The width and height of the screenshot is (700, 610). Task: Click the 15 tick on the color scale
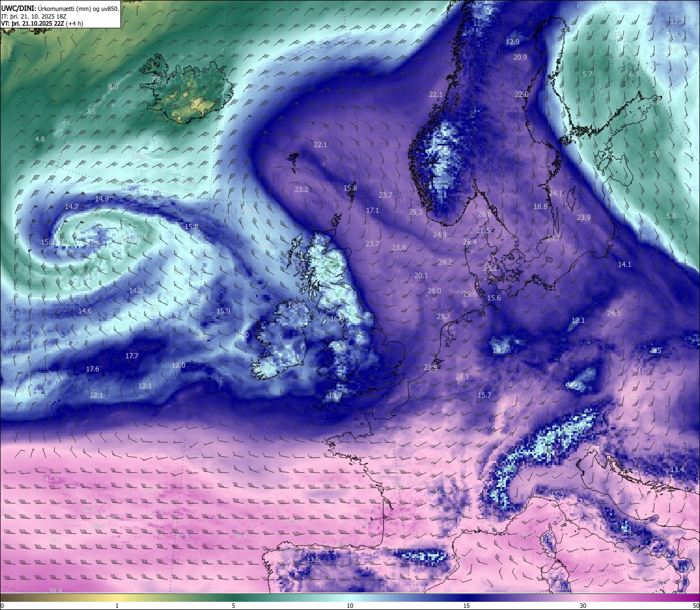click(x=466, y=606)
